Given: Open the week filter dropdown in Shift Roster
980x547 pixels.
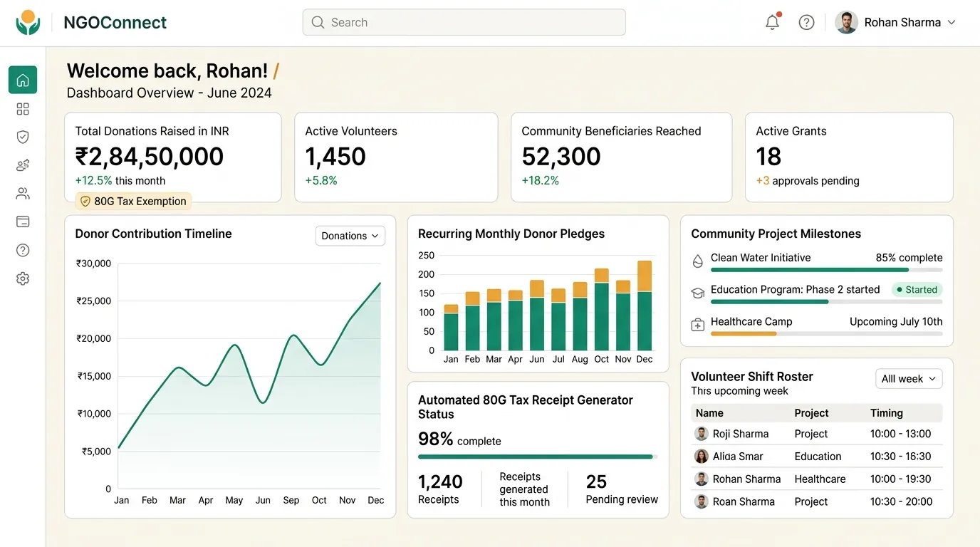Looking at the screenshot, I should pos(909,379).
